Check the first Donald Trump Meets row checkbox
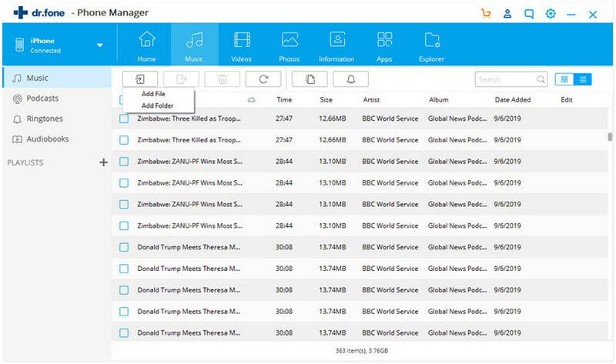The image size is (616, 364). point(124,247)
